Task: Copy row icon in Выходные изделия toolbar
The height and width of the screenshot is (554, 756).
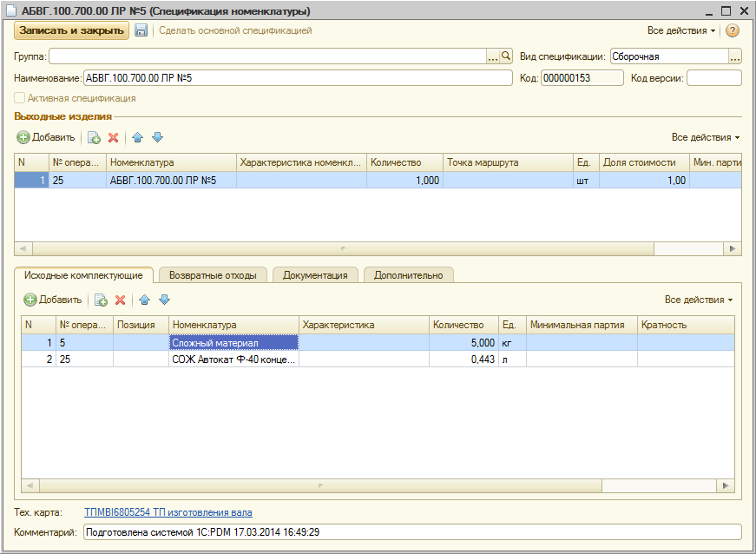Action: pos(94,138)
